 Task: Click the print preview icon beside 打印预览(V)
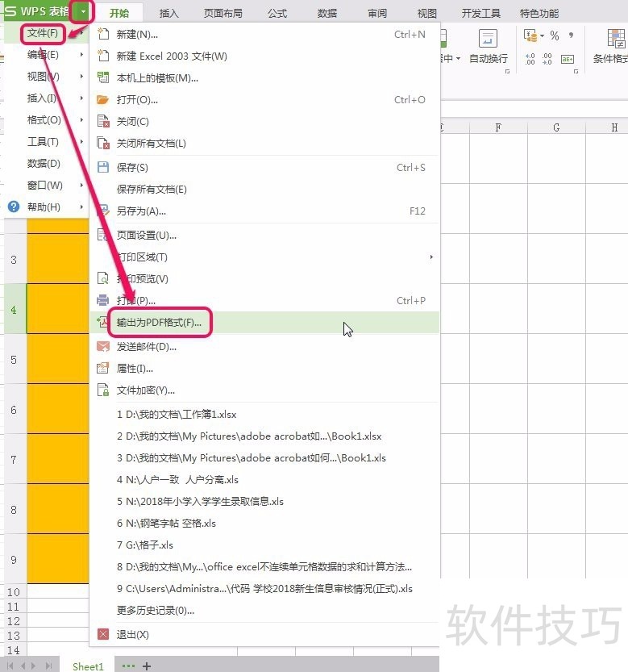(x=103, y=278)
